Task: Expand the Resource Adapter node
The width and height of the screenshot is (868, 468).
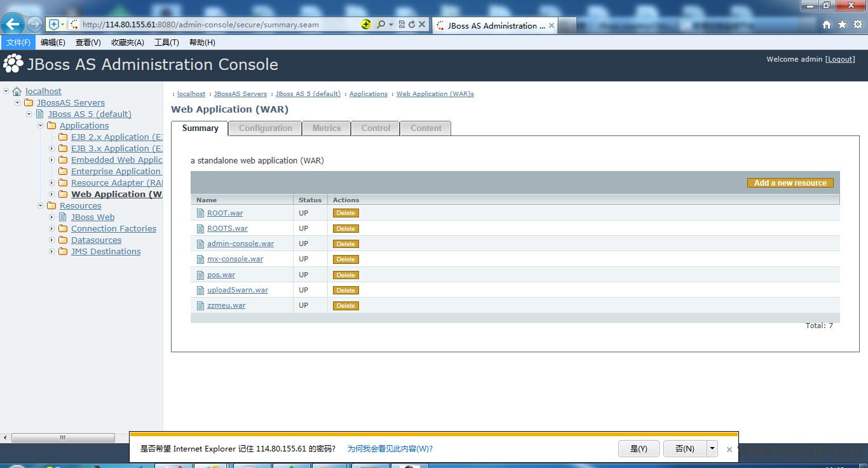Action: click(x=52, y=183)
